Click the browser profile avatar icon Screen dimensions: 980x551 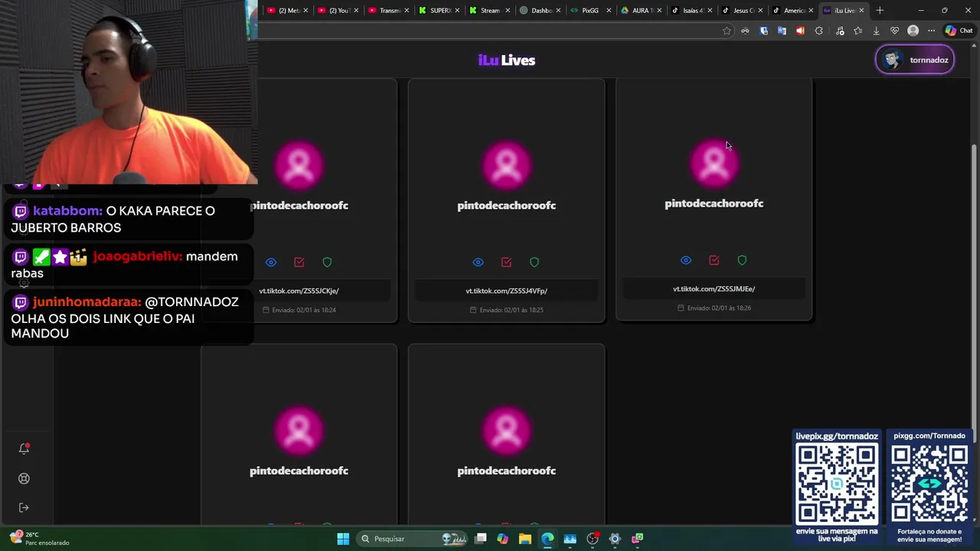[913, 31]
